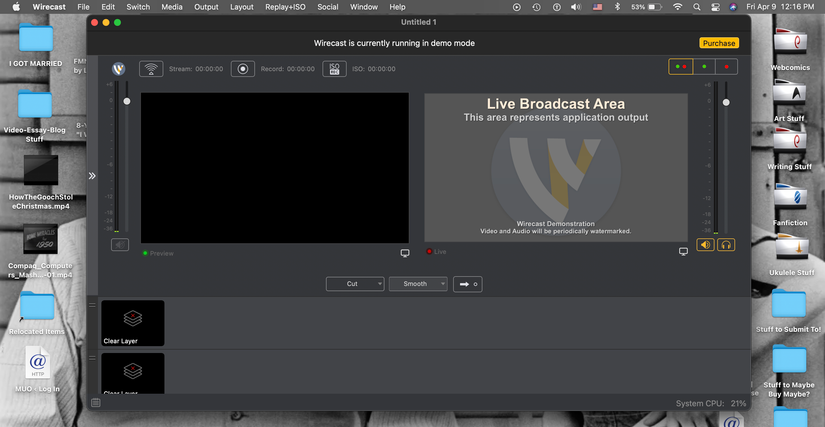Open the Help menu
The image size is (825, 427).
(x=397, y=7)
